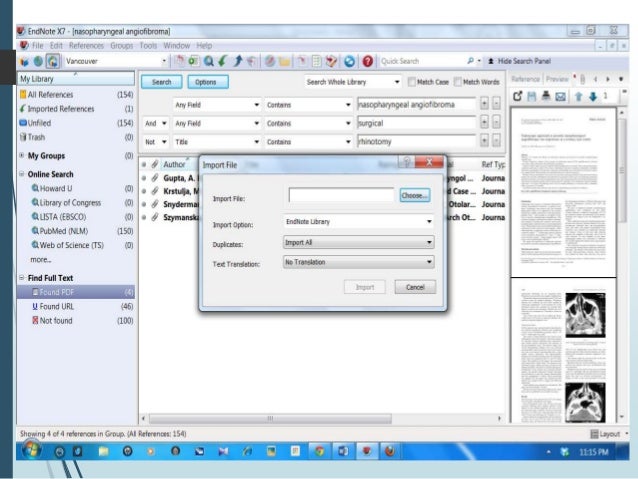Image resolution: width=638 pixels, height=479 pixels.
Task: Switch to the Preview tab
Action: coord(557,79)
